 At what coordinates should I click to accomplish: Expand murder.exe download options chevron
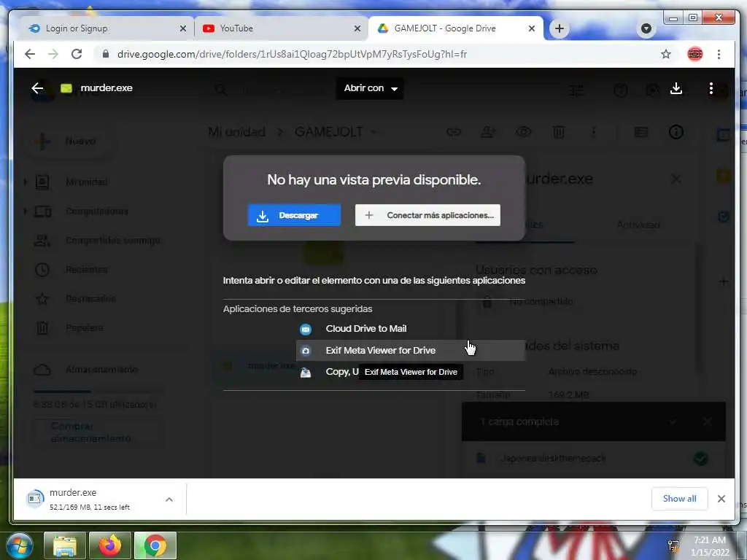coord(169,499)
